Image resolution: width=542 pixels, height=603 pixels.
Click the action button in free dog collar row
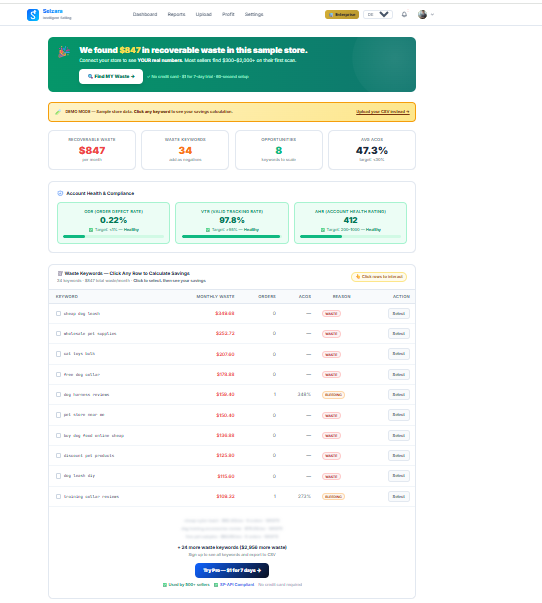click(399, 374)
